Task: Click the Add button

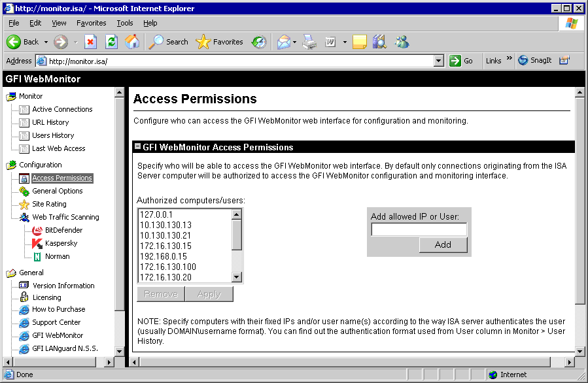Action: point(443,244)
